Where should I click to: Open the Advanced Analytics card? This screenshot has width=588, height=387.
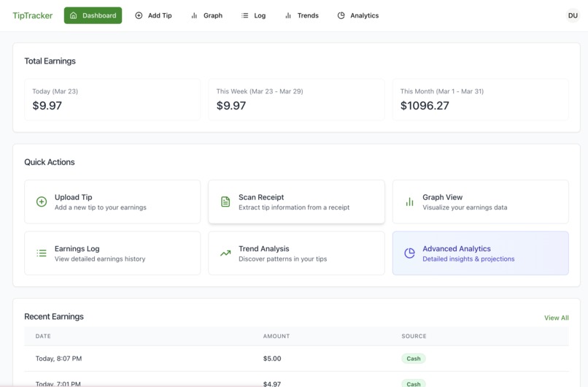coord(480,253)
